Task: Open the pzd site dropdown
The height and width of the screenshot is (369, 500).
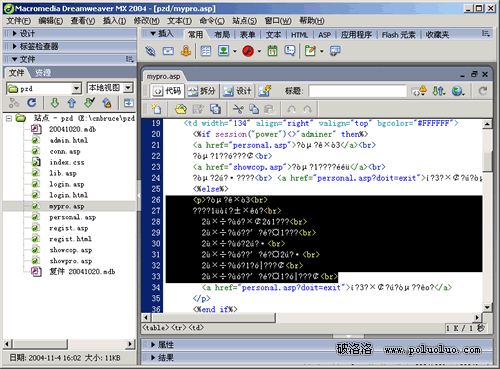Action: (x=77, y=88)
